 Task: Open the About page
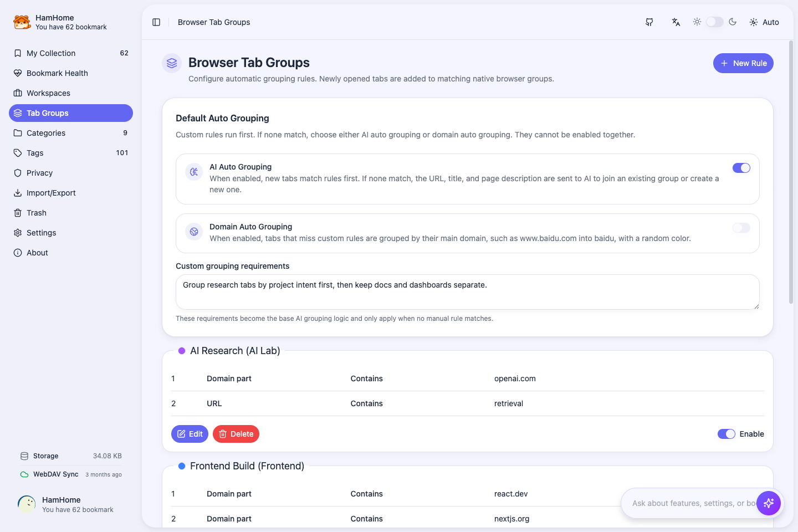71,253
